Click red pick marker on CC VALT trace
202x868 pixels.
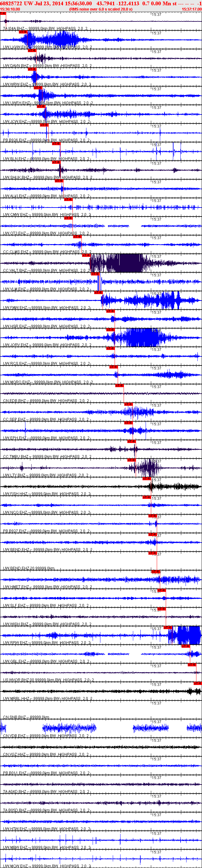click(x=86, y=255)
